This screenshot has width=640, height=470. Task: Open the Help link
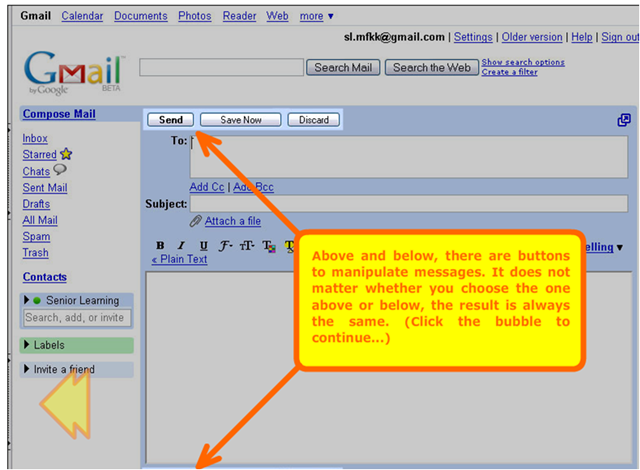pos(582,37)
